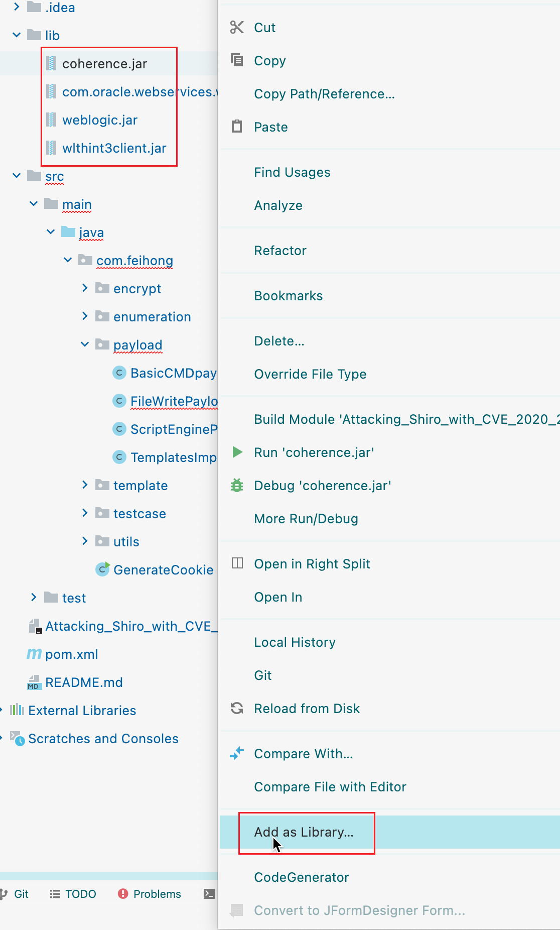Screen dimensions: 560x930
Task: Click the Cut scissors icon
Action: (237, 27)
